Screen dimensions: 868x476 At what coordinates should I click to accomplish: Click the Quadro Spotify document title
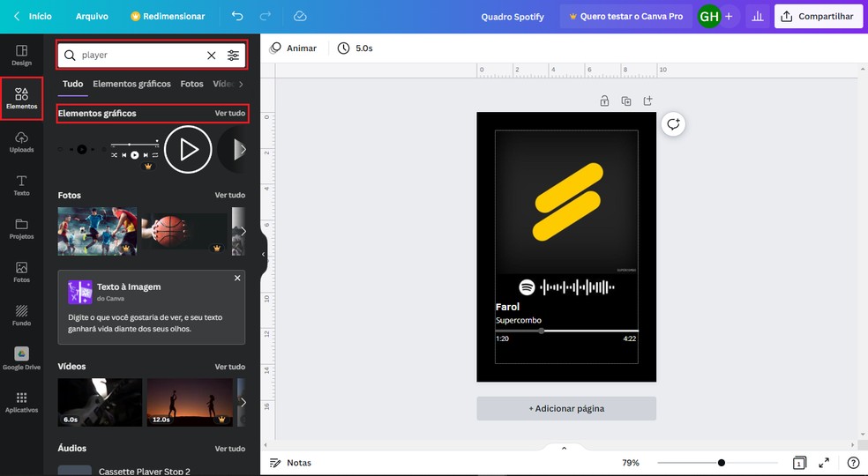[513, 17]
